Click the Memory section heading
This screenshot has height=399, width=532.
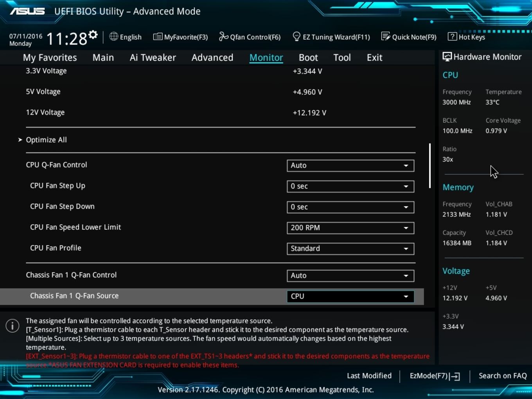point(458,187)
